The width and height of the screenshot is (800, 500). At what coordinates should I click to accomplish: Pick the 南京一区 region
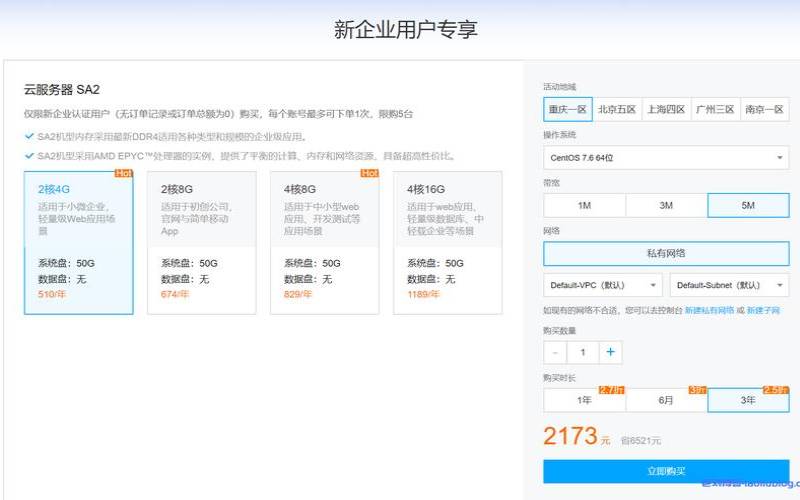(x=764, y=109)
